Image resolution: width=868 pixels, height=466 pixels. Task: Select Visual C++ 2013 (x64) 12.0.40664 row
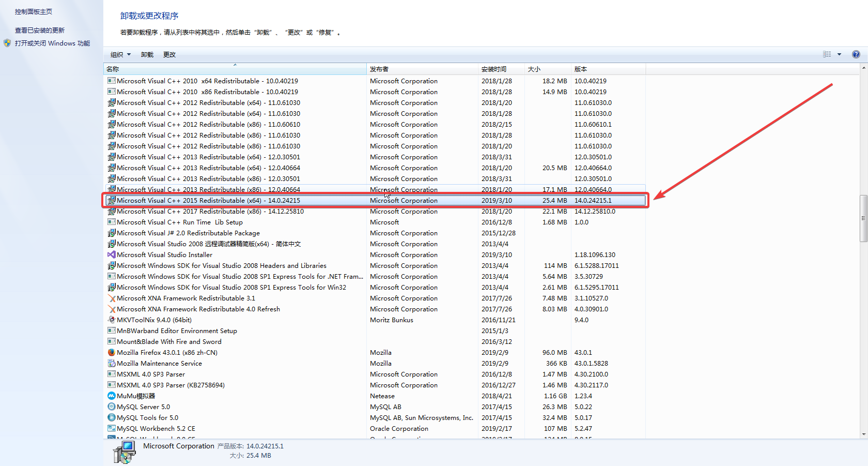coord(375,168)
